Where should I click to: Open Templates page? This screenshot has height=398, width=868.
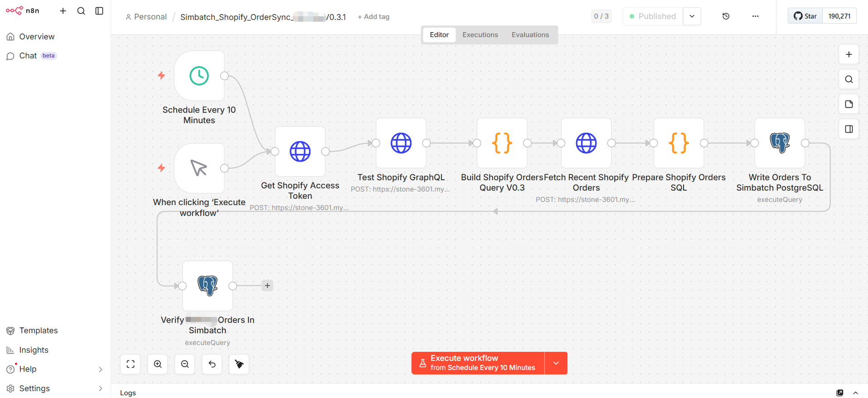click(x=55, y=331)
